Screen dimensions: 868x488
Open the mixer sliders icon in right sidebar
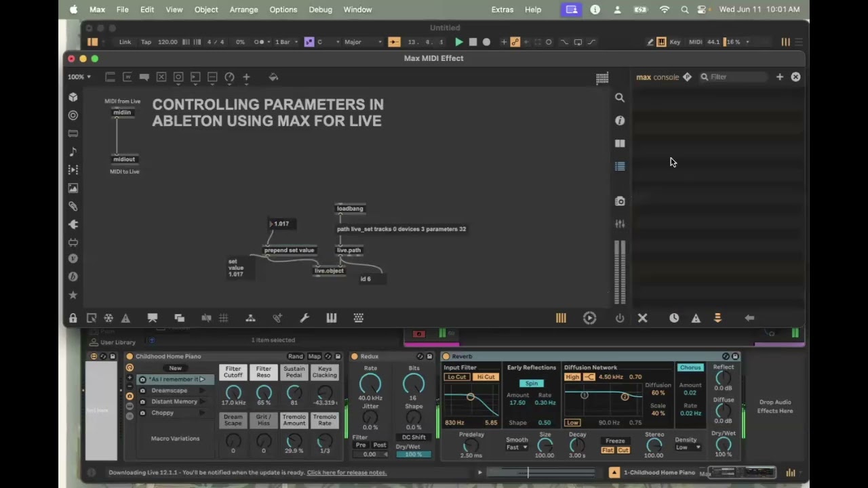click(x=620, y=224)
